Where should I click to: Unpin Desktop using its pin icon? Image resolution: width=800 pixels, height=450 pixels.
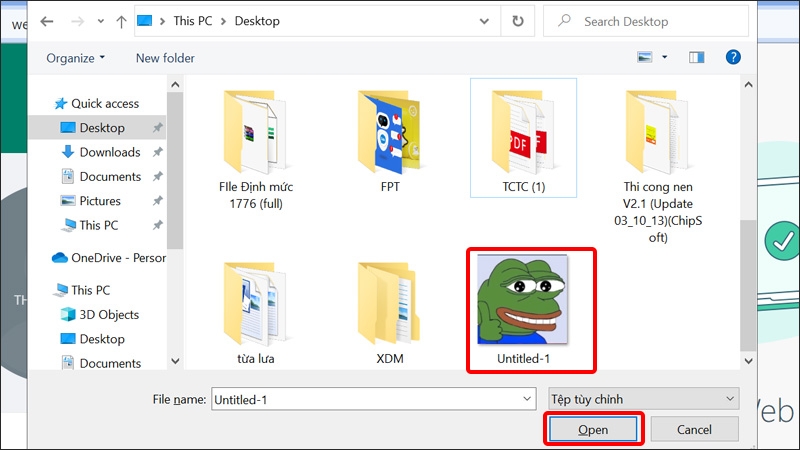pyautogui.click(x=158, y=128)
